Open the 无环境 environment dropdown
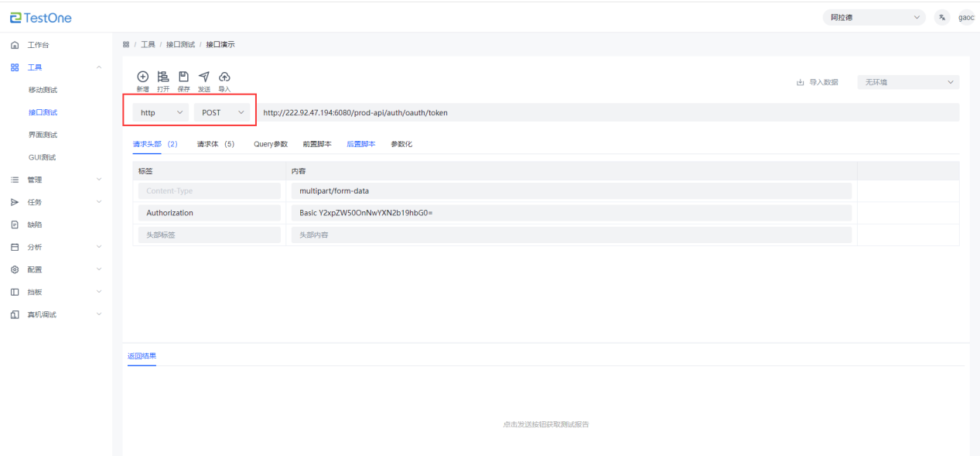The image size is (980, 456). tap(908, 82)
